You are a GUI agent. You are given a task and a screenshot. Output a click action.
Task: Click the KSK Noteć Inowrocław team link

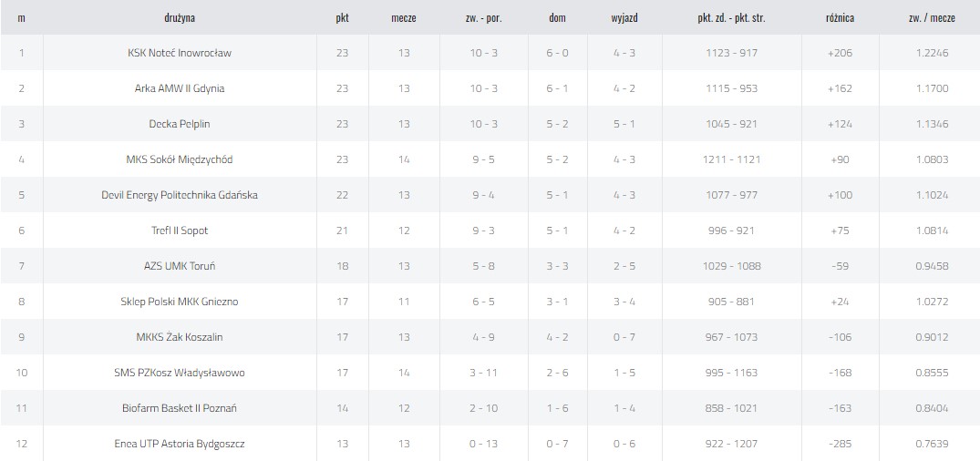coord(180,53)
